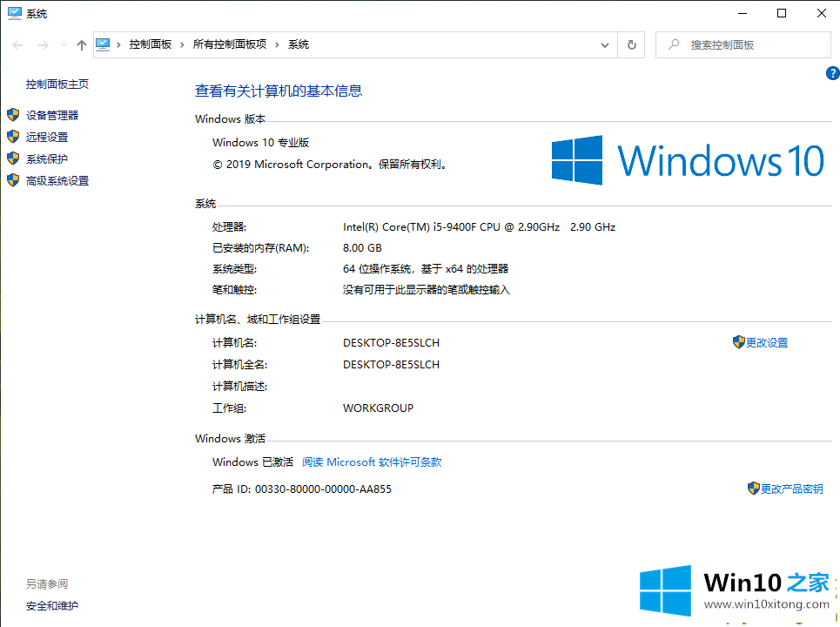Click the back navigation arrow
840x627 pixels.
pyautogui.click(x=18, y=44)
